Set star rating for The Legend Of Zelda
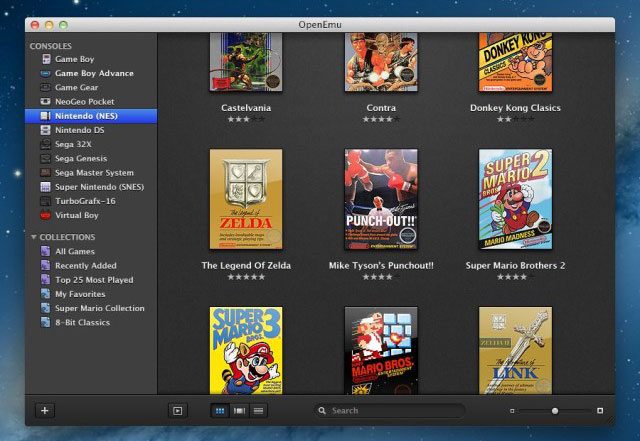This screenshot has width=640, height=441. click(x=246, y=277)
